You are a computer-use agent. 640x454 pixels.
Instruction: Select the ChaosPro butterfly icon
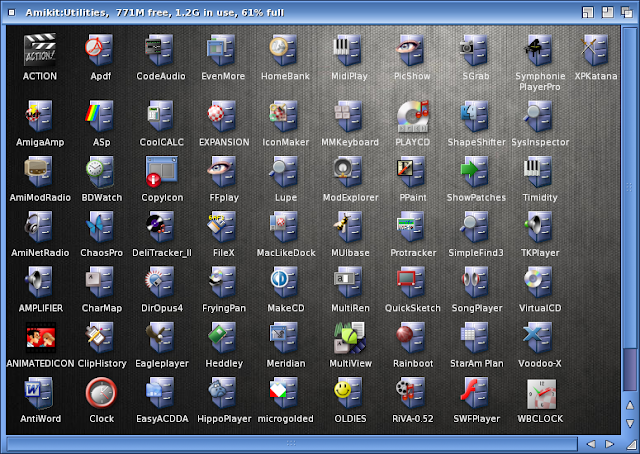(x=101, y=227)
